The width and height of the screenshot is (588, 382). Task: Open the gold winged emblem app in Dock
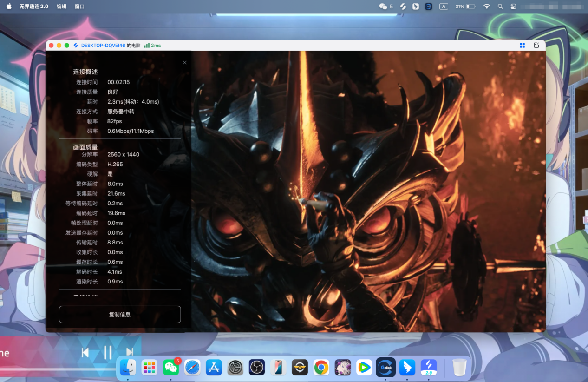(300, 368)
